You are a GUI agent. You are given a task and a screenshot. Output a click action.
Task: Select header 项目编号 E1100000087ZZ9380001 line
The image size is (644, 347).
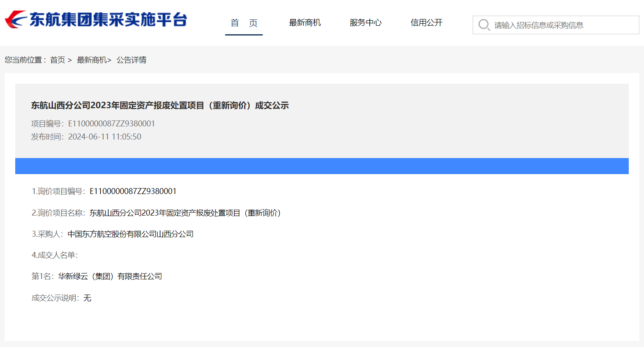[93, 123]
